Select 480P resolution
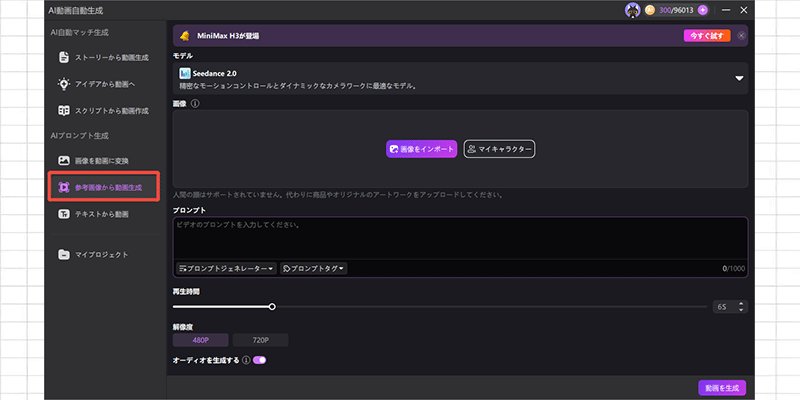Viewport: 800px width, 400px height. pyautogui.click(x=201, y=340)
